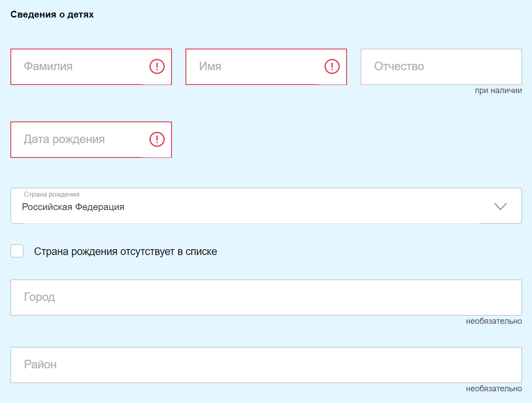The width and height of the screenshot is (532, 403).
Task: Click the Район input field
Action: [x=266, y=365]
